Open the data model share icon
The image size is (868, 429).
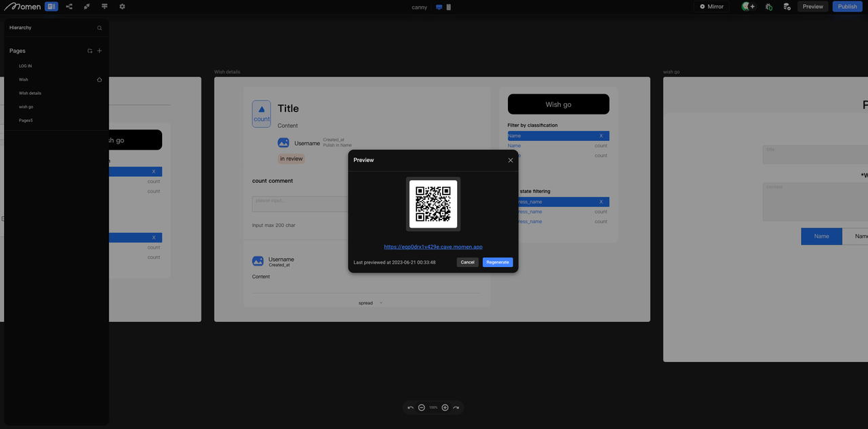(69, 6)
